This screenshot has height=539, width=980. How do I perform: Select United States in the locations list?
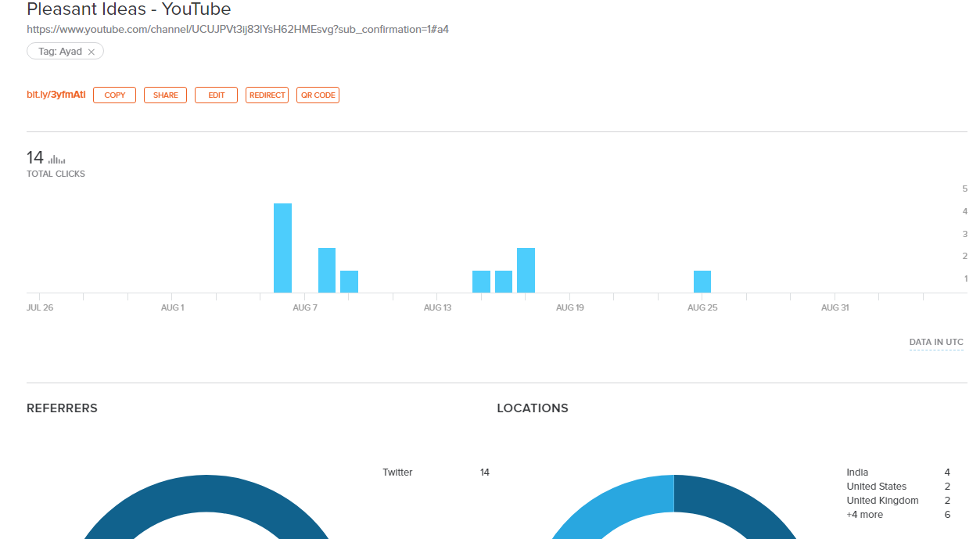pos(877,487)
